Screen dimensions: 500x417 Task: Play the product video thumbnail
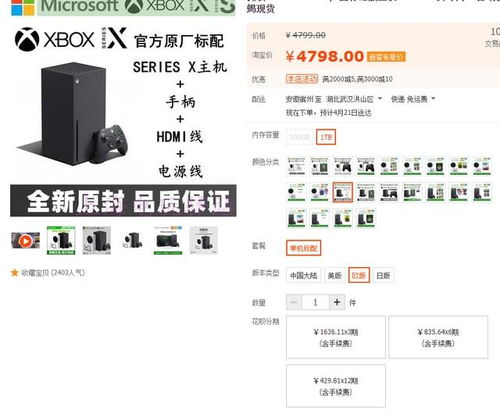click(x=25, y=240)
